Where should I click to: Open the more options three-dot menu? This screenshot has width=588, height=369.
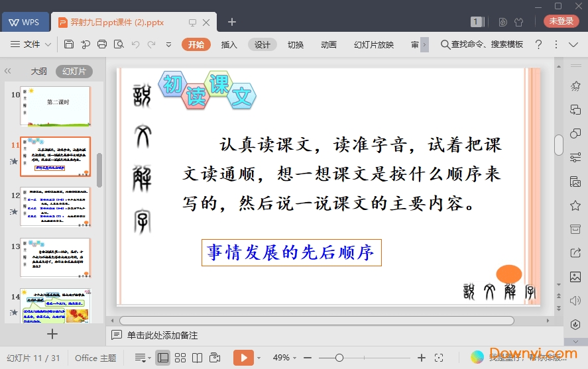coord(556,44)
